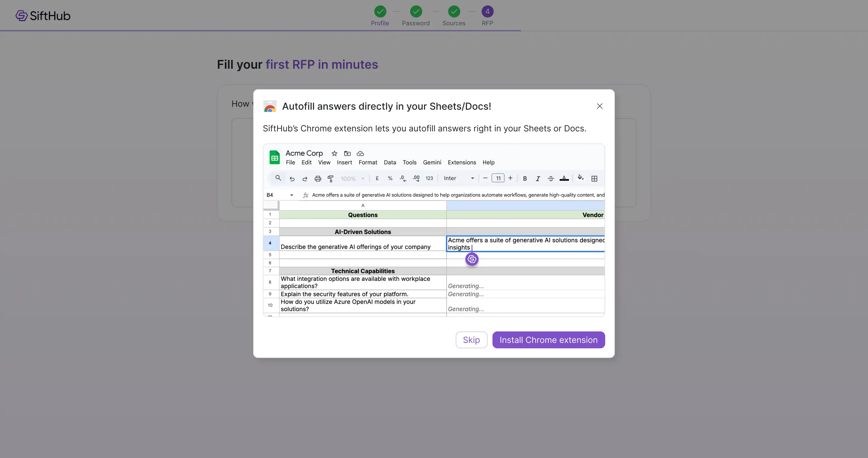Open the View menu in Sheets preview
Viewport: 868px width, 458px height.
324,162
